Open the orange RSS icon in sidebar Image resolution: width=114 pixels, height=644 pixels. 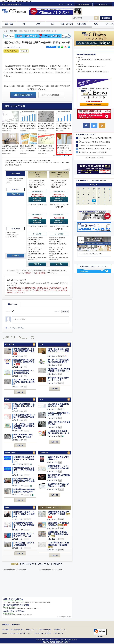[x=102, y=126]
